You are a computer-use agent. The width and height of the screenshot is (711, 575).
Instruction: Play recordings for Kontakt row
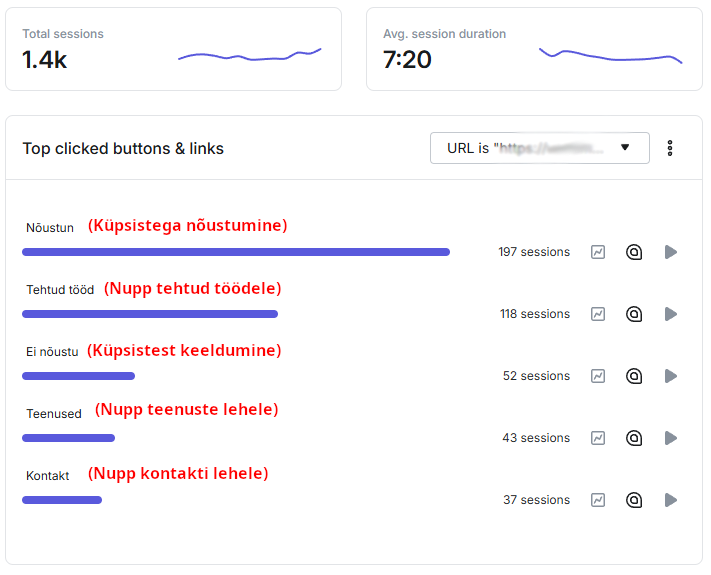[671, 500]
